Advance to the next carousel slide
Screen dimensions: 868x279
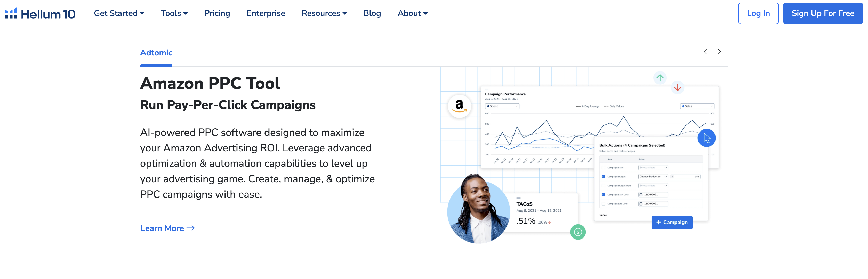coord(719,52)
